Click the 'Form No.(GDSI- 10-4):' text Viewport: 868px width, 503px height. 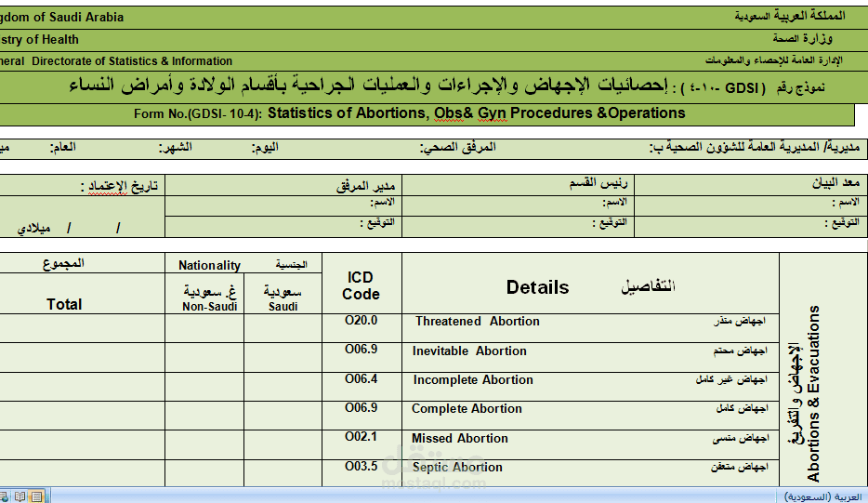tap(198, 113)
